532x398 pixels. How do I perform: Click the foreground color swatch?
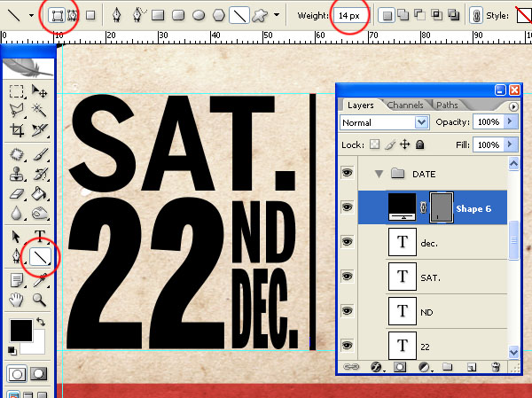tap(21, 330)
